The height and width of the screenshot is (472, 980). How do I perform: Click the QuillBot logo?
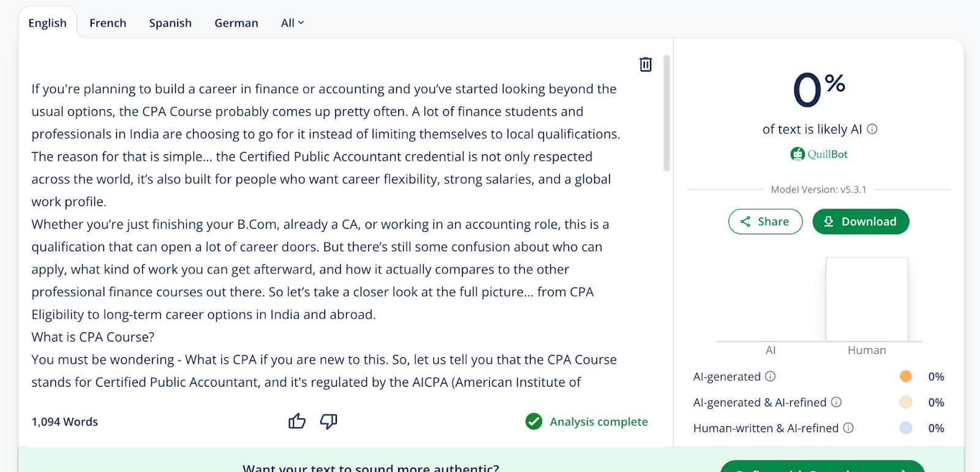819,154
